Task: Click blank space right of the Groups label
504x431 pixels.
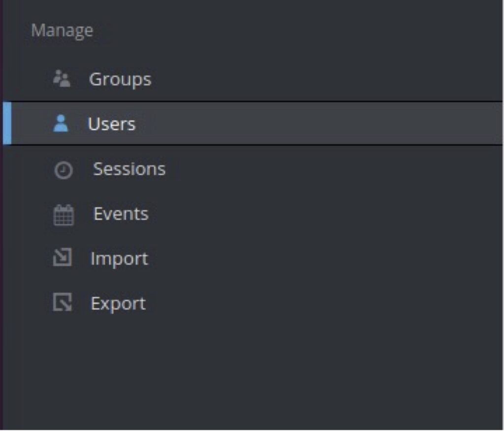Action: pos(320,79)
